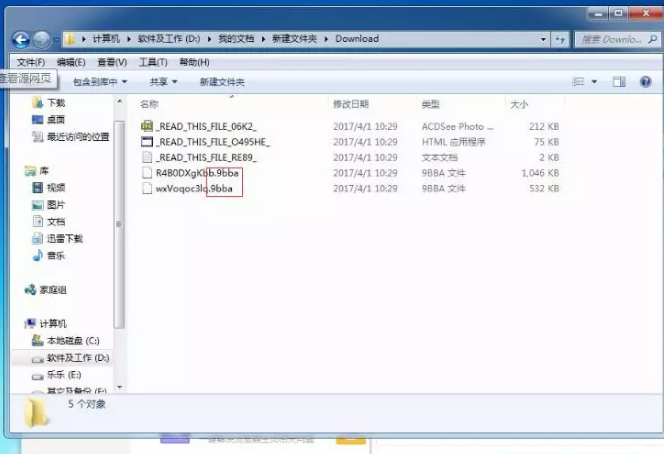664x454 pixels.
Task: Toggle the preview pane icon
Action: pos(618,82)
